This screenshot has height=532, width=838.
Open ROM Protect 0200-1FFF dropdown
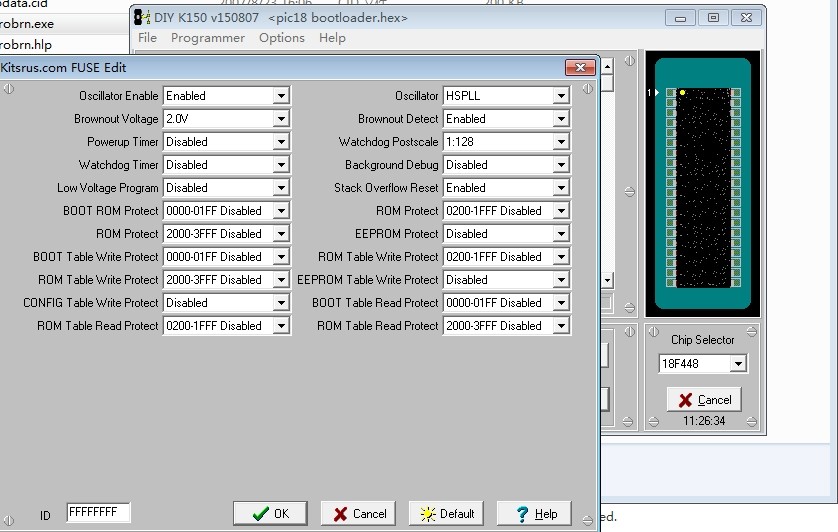(x=561, y=211)
